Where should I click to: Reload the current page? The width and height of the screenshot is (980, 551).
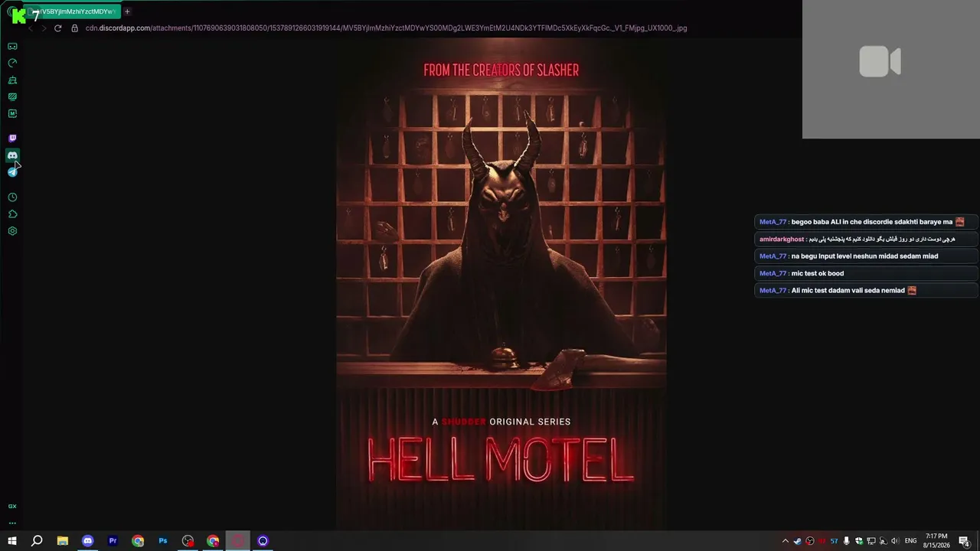(57, 28)
